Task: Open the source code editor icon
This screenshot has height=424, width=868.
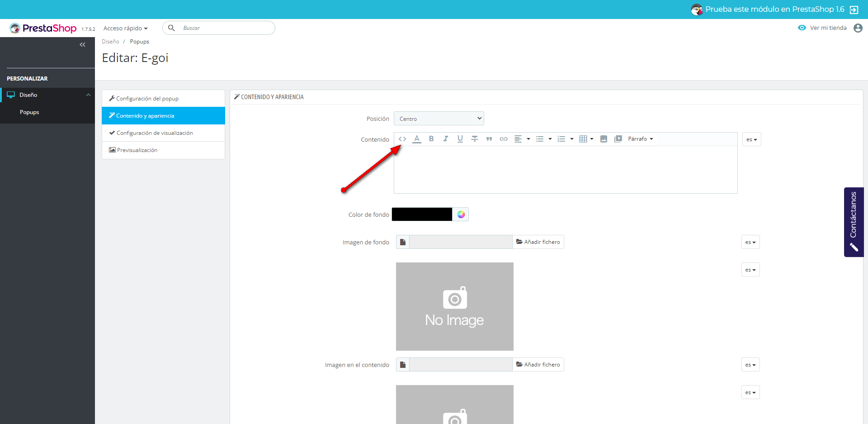Action: (x=402, y=139)
